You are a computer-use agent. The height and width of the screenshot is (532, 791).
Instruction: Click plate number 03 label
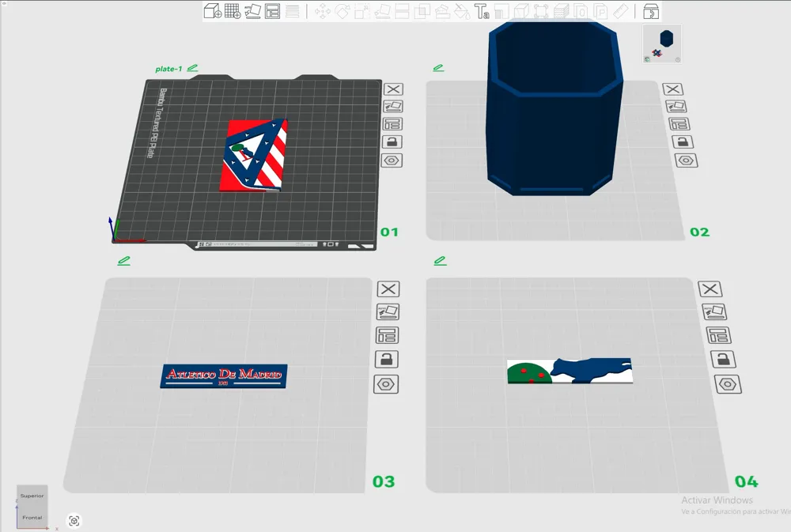coord(384,481)
